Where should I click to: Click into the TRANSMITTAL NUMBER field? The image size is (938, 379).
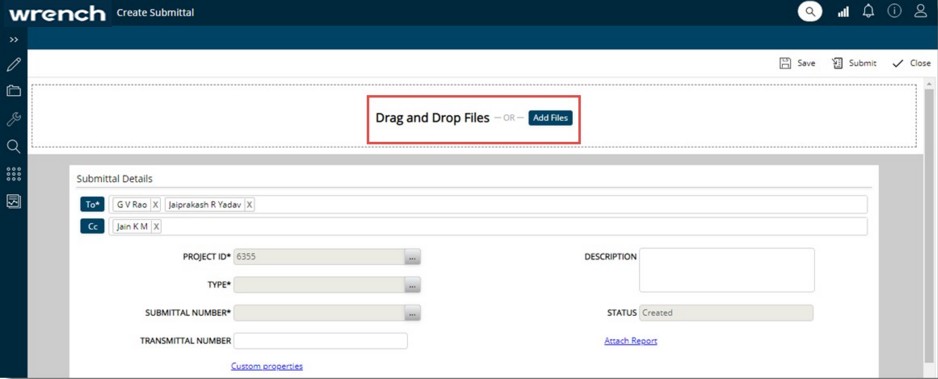click(321, 341)
